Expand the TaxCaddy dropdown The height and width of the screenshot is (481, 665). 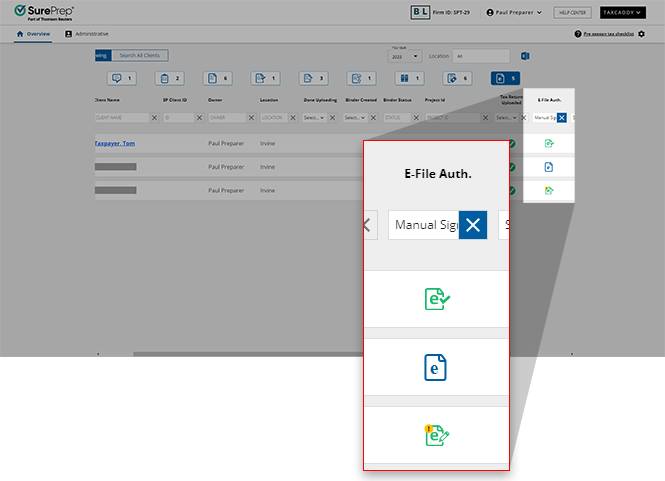(623, 13)
